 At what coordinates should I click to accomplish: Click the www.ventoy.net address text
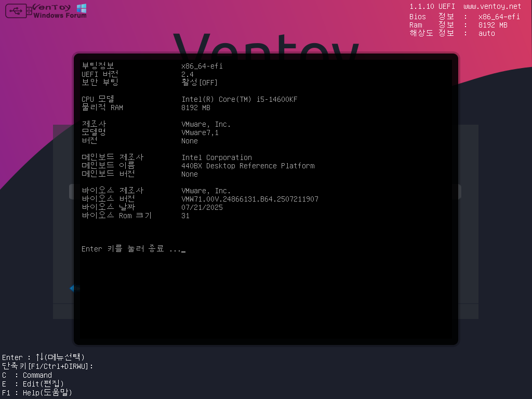[492, 6]
